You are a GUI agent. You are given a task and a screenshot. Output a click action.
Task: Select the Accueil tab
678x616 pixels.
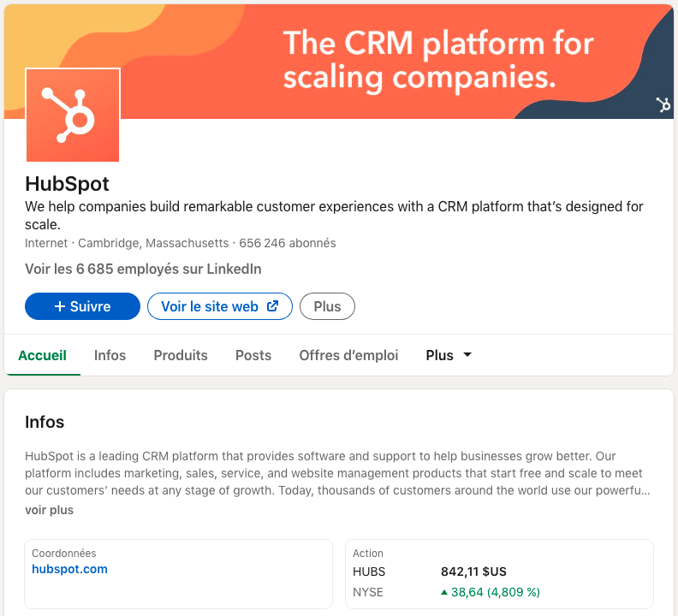[43, 355]
